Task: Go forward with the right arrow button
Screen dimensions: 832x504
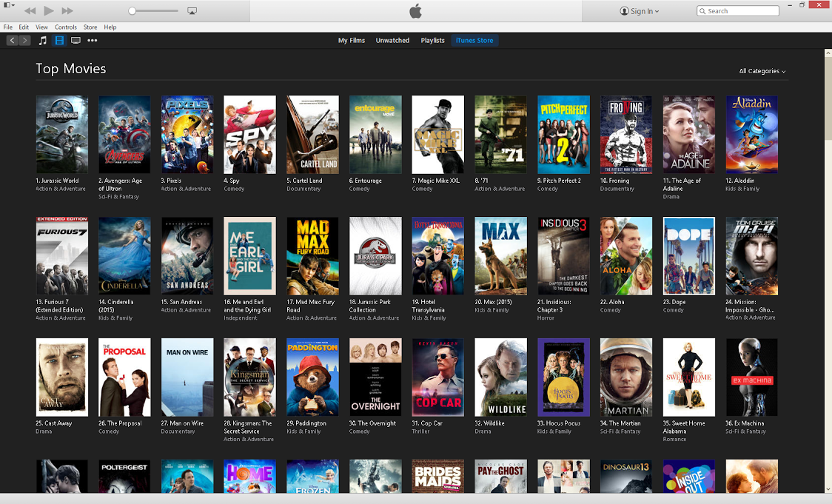Action: coord(24,40)
